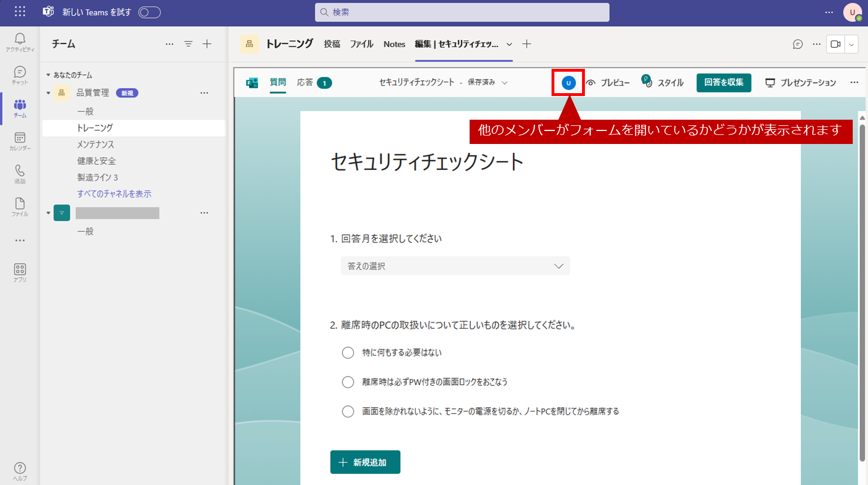Select radio option 離席時は必ずPW付きの画面ロックをおこなう
The height and width of the screenshot is (485, 868).
[348, 382]
